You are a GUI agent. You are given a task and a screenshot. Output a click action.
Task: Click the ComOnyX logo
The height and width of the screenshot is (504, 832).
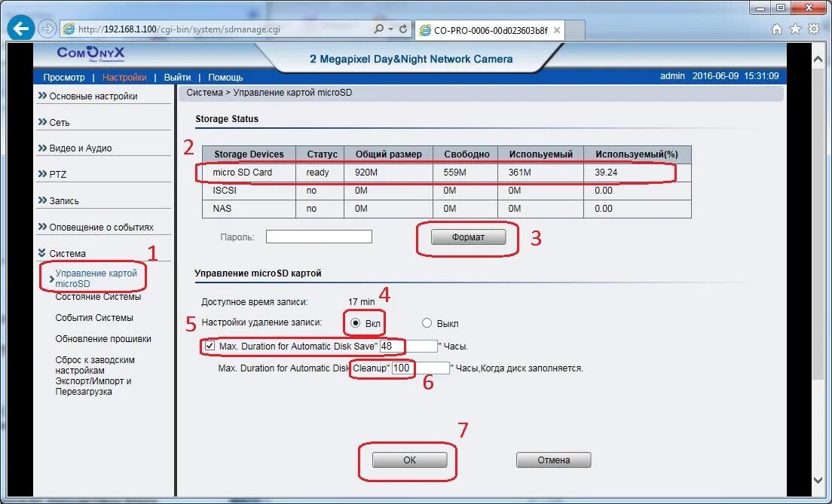[90, 53]
